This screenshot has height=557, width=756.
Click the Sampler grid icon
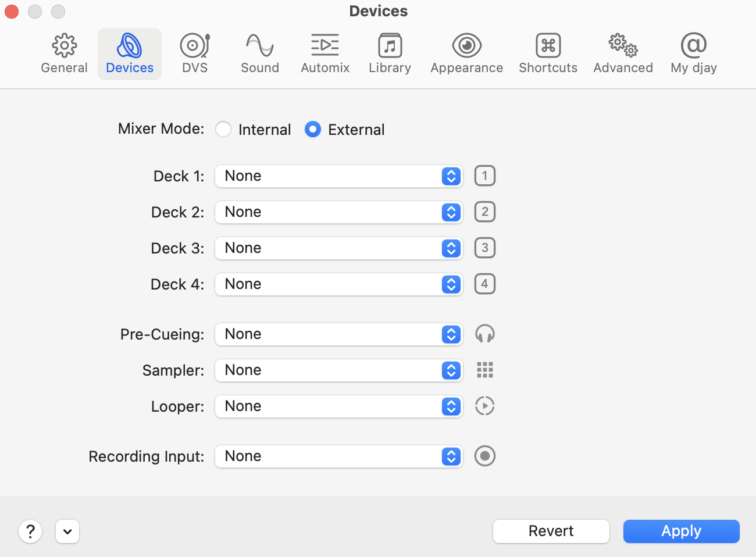(484, 370)
